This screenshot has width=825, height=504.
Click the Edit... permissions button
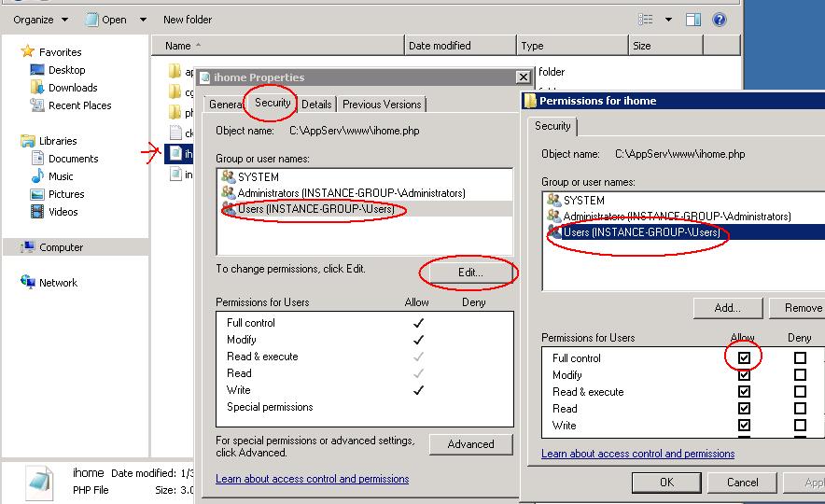[470, 273]
